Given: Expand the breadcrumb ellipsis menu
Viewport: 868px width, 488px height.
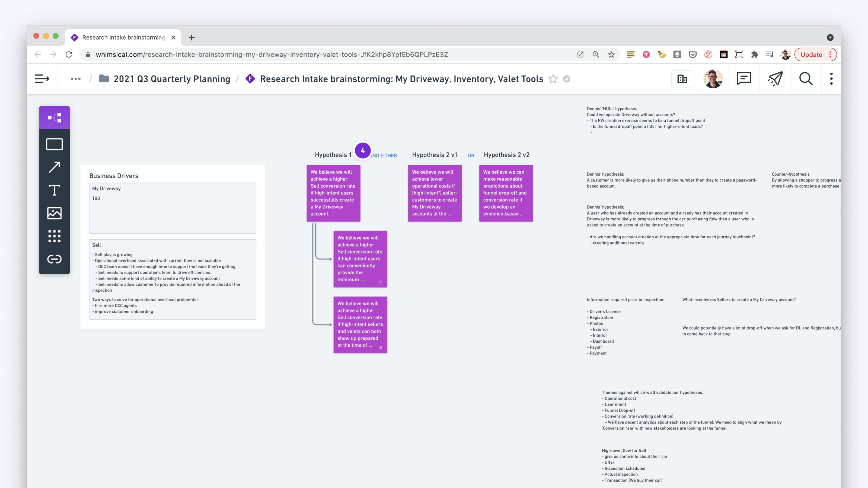Looking at the screenshot, I should [x=75, y=79].
